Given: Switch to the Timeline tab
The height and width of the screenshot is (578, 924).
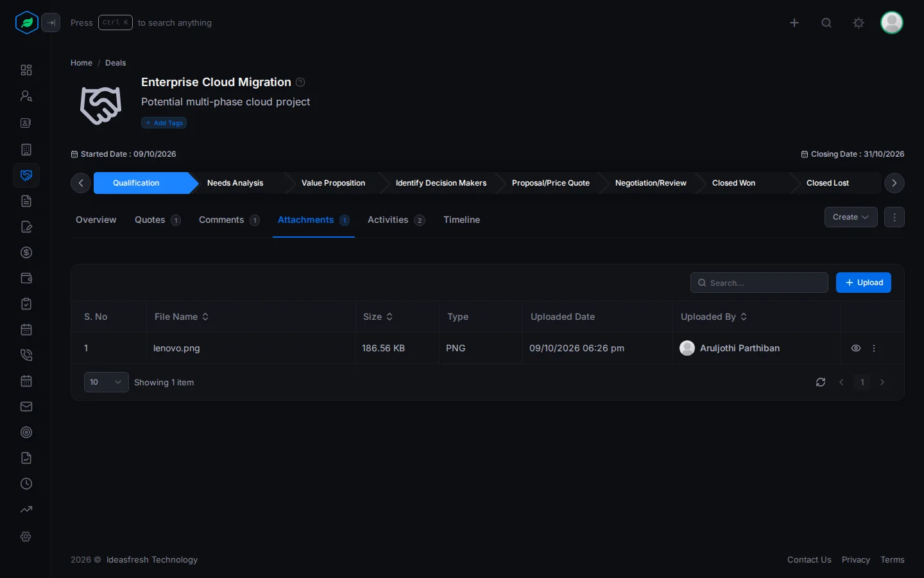Looking at the screenshot, I should 461,220.
